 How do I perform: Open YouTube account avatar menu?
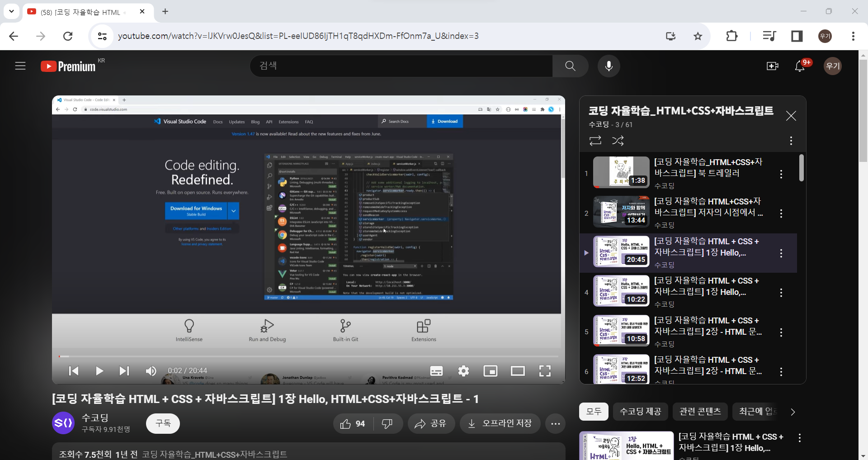coord(832,66)
